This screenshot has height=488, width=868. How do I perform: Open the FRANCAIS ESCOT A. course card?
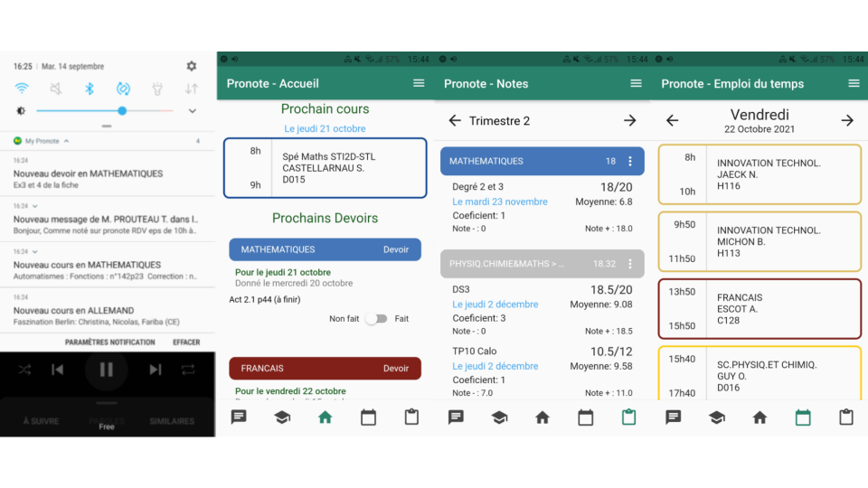click(759, 309)
